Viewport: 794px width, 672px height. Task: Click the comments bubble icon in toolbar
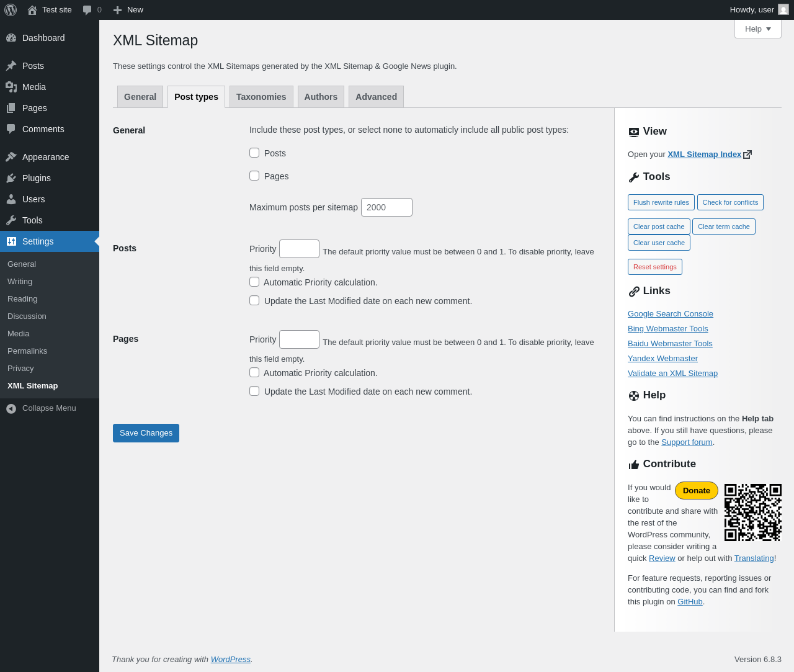87,10
